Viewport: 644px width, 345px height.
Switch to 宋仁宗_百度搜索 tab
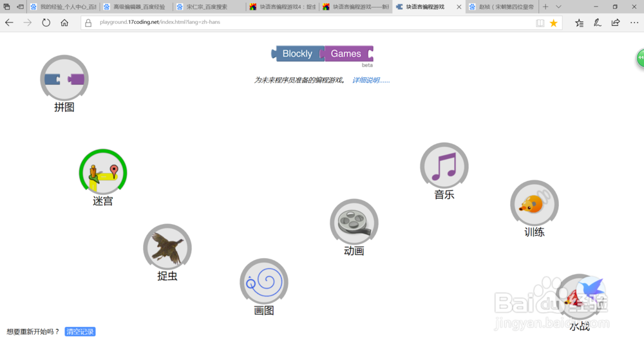(210, 7)
